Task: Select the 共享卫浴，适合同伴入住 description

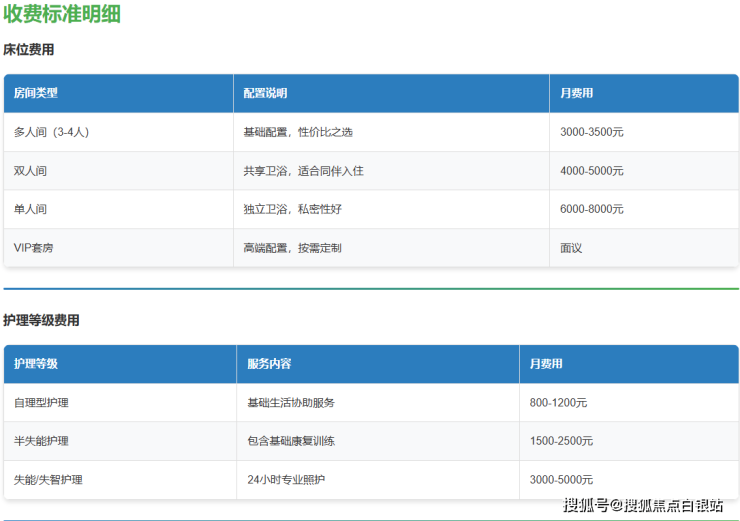Action: [x=303, y=171]
